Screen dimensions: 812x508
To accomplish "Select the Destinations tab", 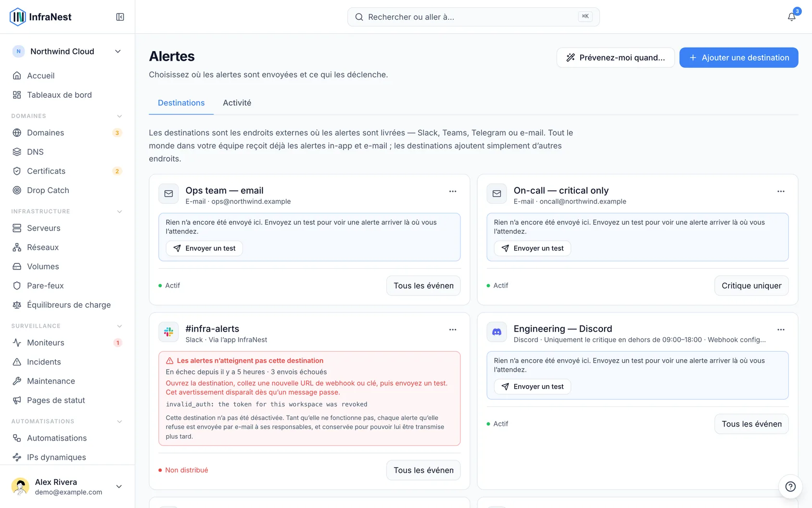I will [181, 103].
